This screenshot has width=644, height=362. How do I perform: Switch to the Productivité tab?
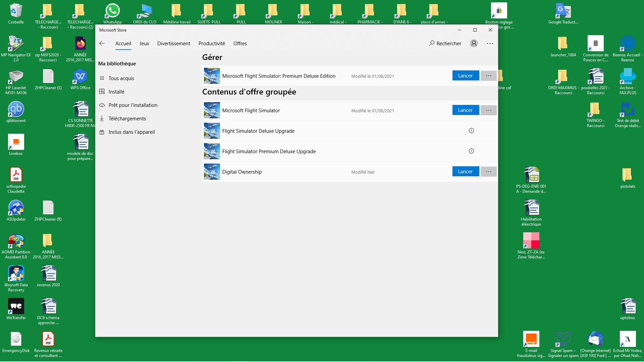[212, 44]
